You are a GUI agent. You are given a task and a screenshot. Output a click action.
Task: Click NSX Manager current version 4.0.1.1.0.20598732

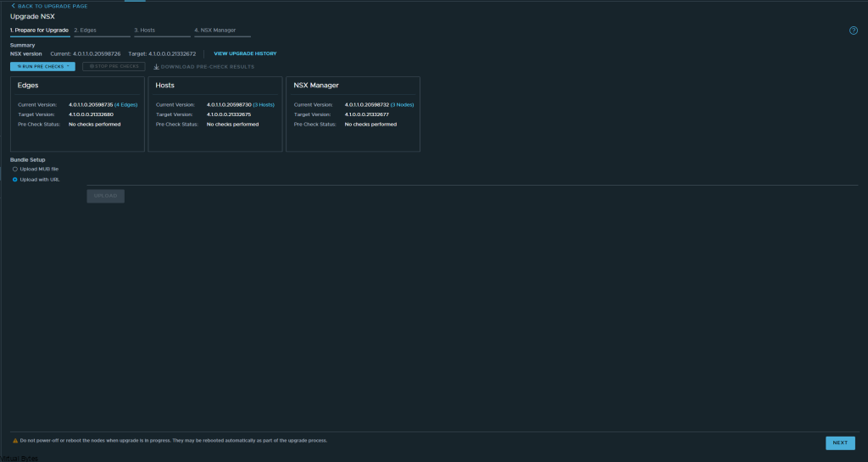tap(367, 104)
